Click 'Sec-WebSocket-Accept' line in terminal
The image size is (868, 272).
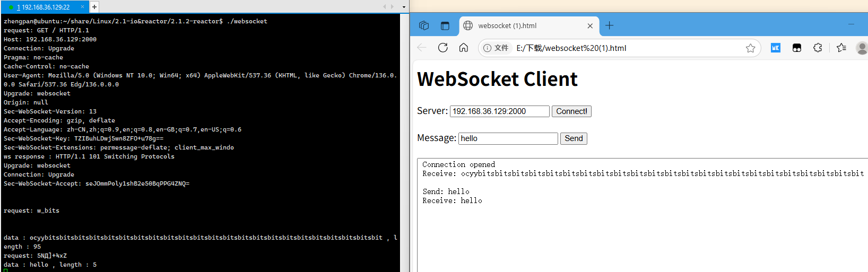97,183
